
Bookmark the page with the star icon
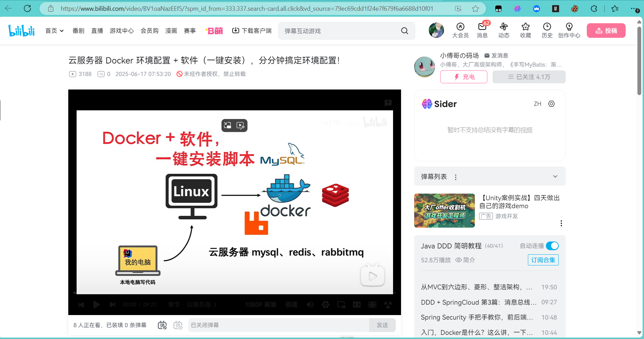click(475, 9)
